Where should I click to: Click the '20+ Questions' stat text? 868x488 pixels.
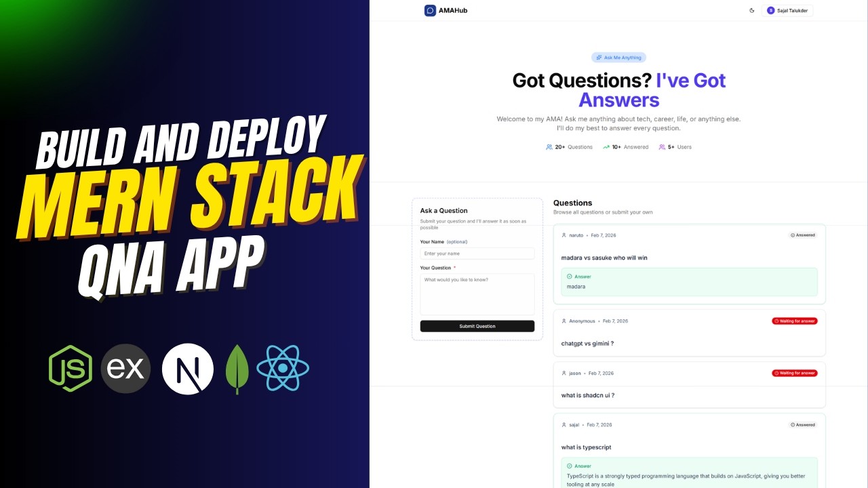[x=574, y=147]
